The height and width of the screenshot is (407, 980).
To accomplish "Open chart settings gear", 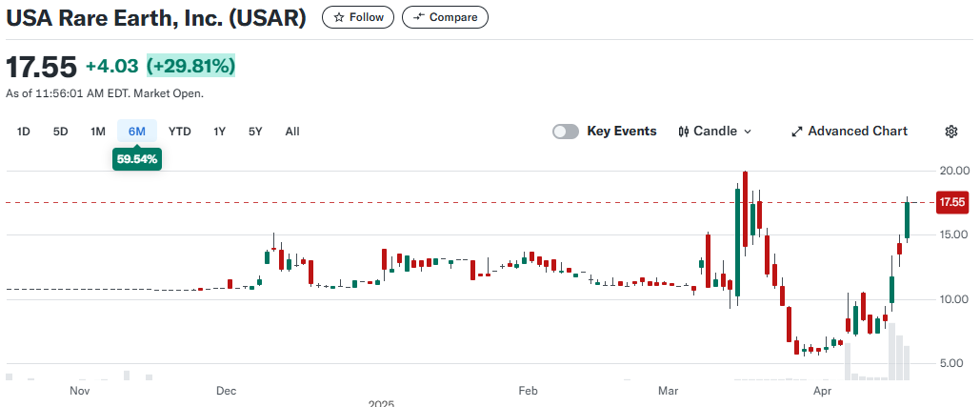I will click(951, 132).
